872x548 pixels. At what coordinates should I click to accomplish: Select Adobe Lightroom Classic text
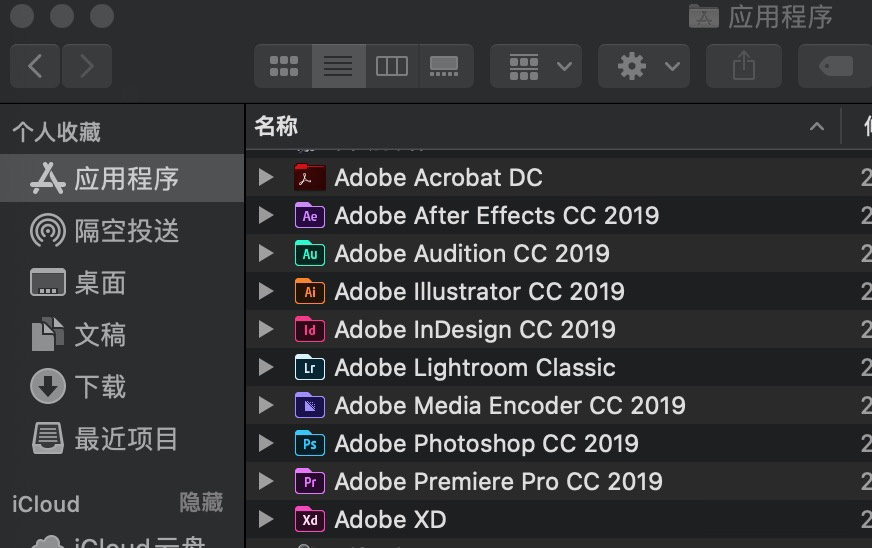[475, 368]
